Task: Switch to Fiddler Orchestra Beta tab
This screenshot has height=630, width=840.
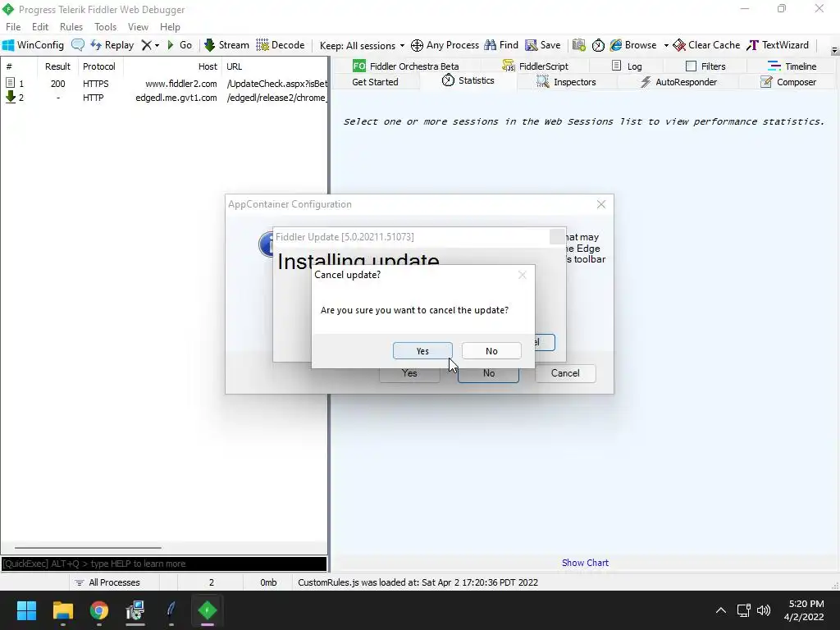Action: point(405,66)
